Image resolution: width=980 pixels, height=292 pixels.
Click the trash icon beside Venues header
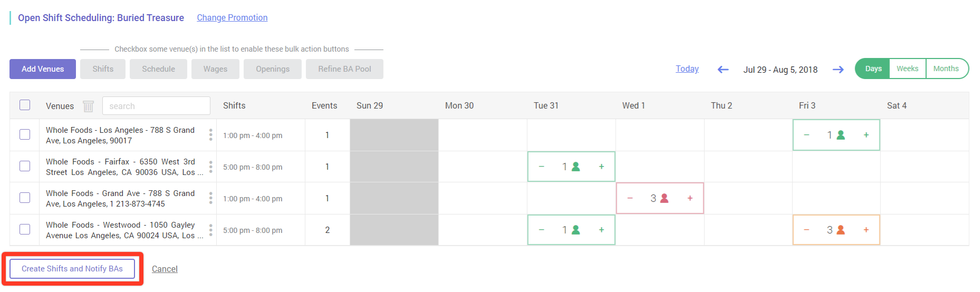(88, 106)
